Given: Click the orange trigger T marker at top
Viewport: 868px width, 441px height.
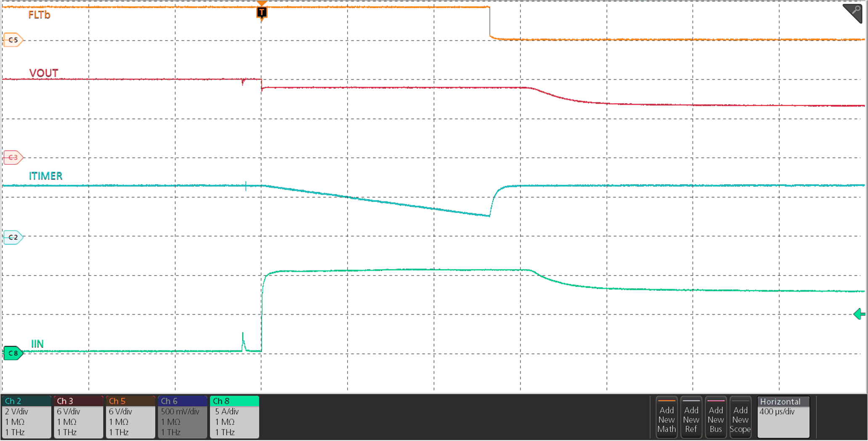Looking at the screenshot, I should point(262,13).
